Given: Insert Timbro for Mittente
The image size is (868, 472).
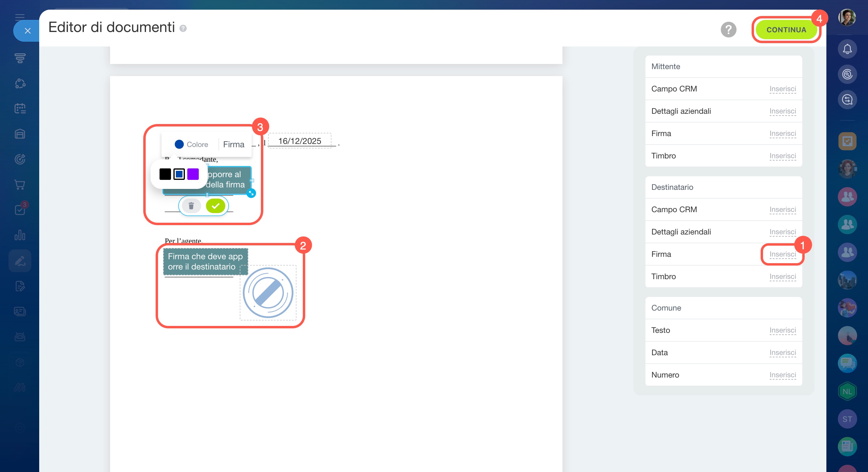Looking at the screenshot, I should coord(782,156).
